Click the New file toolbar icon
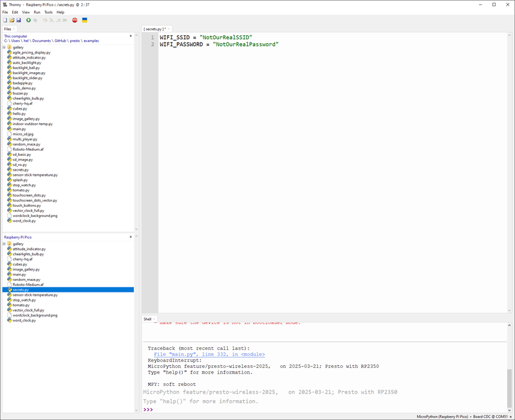Screen dimensions: 515x420 [x=5, y=21]
